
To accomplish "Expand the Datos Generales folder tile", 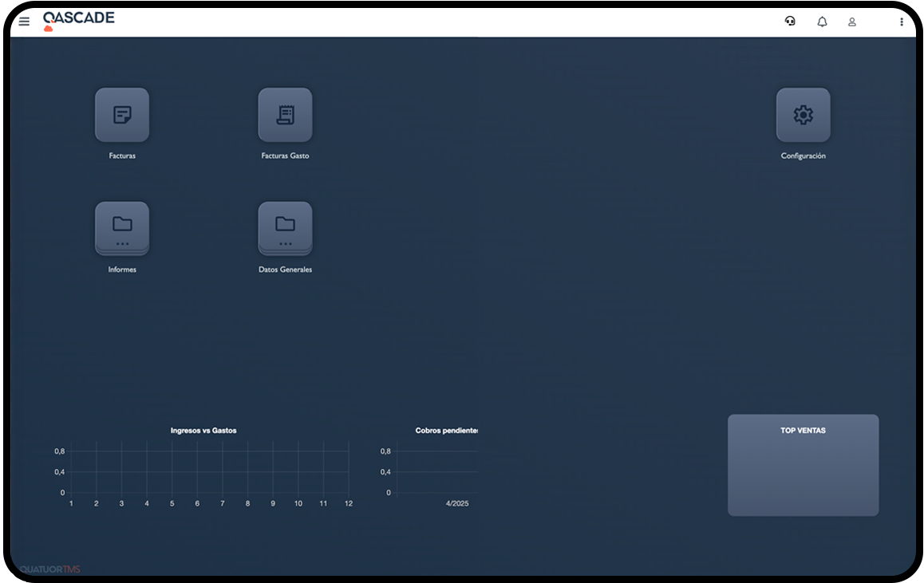I will pyautogui.click(x=285, y=228).
